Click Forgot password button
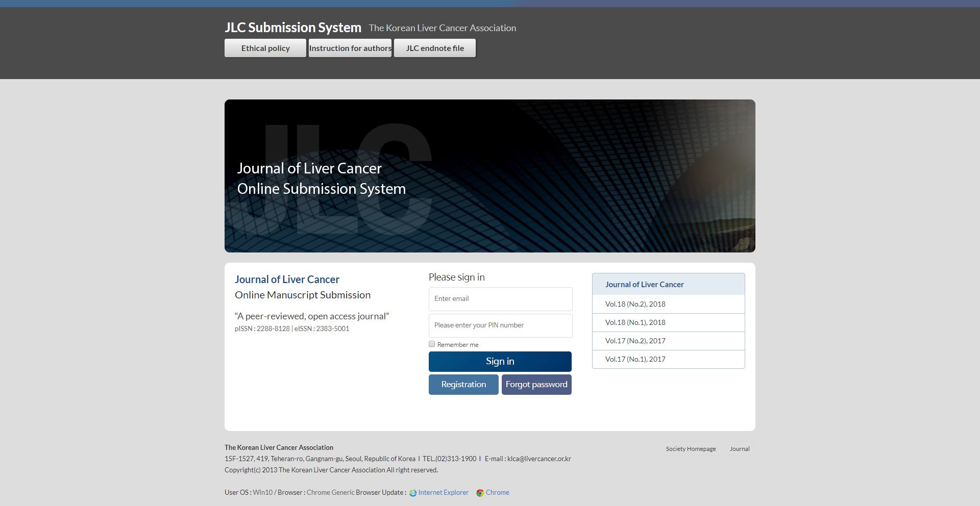980x506 pixels. click(536, 385)
